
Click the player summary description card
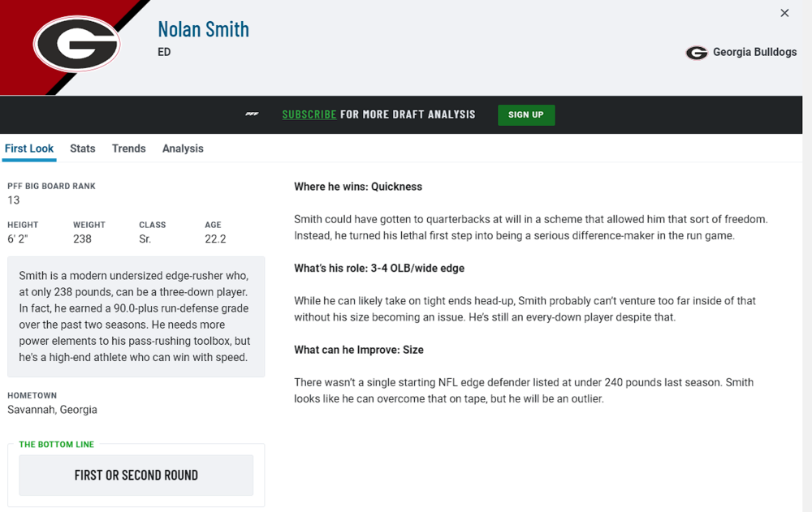tap(136, 316)
